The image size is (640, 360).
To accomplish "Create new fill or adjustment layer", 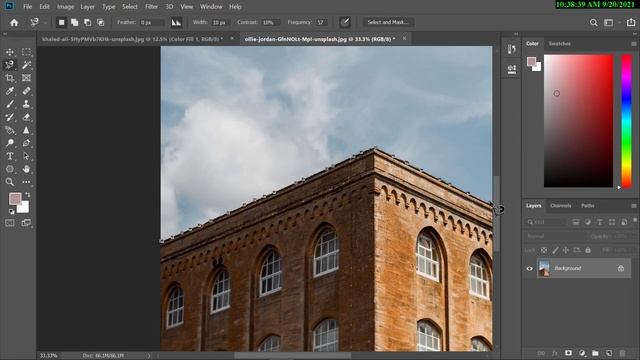I will click(x=582, y=353).
